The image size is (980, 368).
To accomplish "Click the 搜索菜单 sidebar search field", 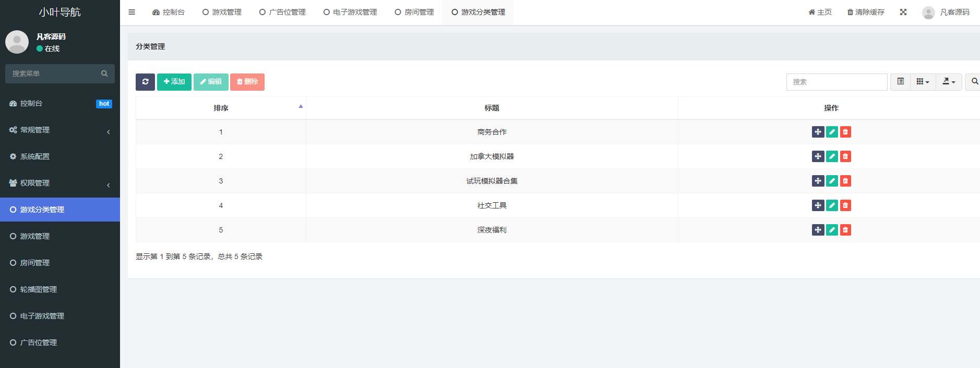I will pyautogui.click(x=55, y=73).
